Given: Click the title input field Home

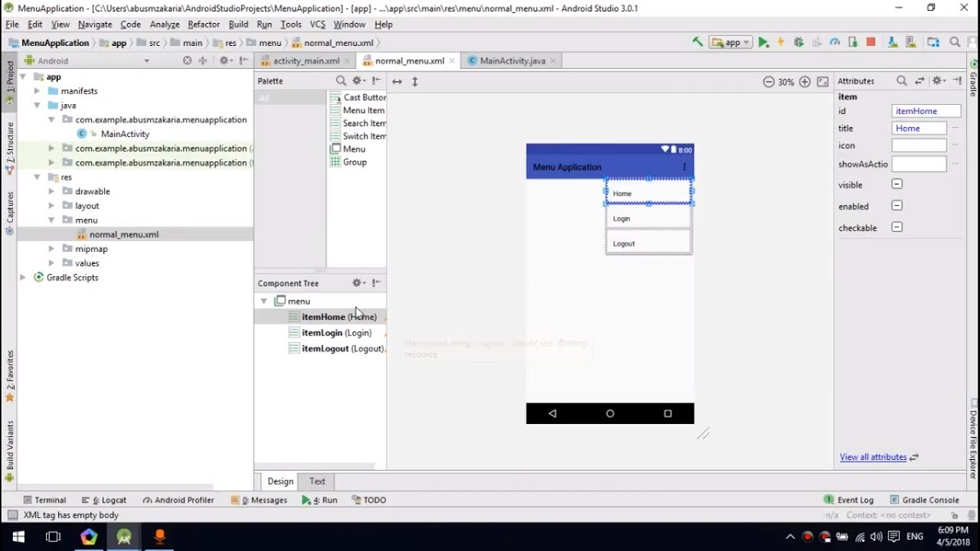Looking at the screenshot, I should [x=920, y=128].
